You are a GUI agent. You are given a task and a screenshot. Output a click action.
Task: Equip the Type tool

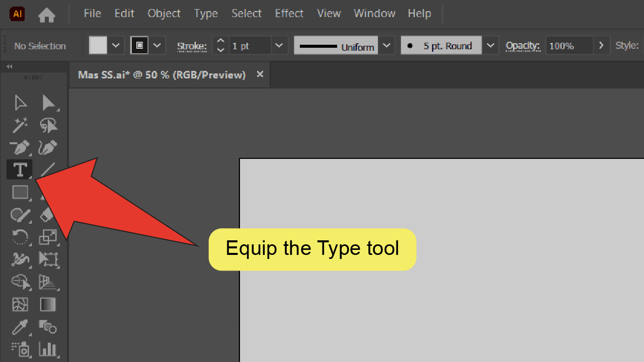point(20,170)
